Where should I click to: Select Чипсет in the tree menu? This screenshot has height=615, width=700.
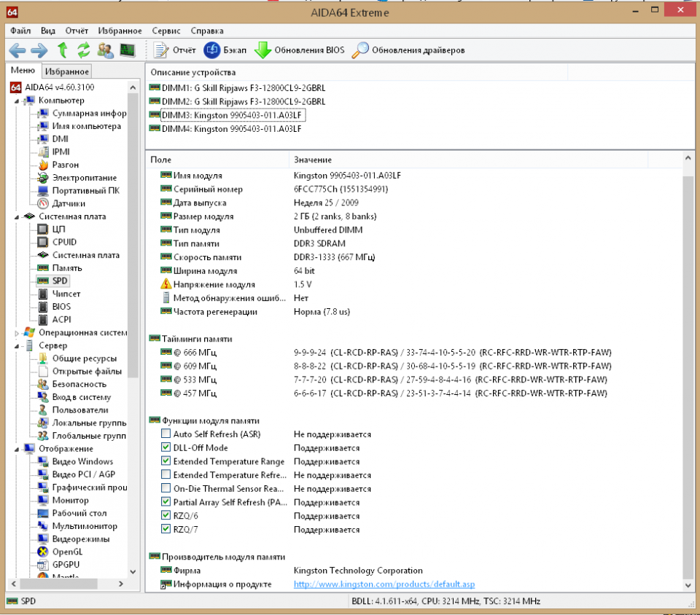click(66, 294)
